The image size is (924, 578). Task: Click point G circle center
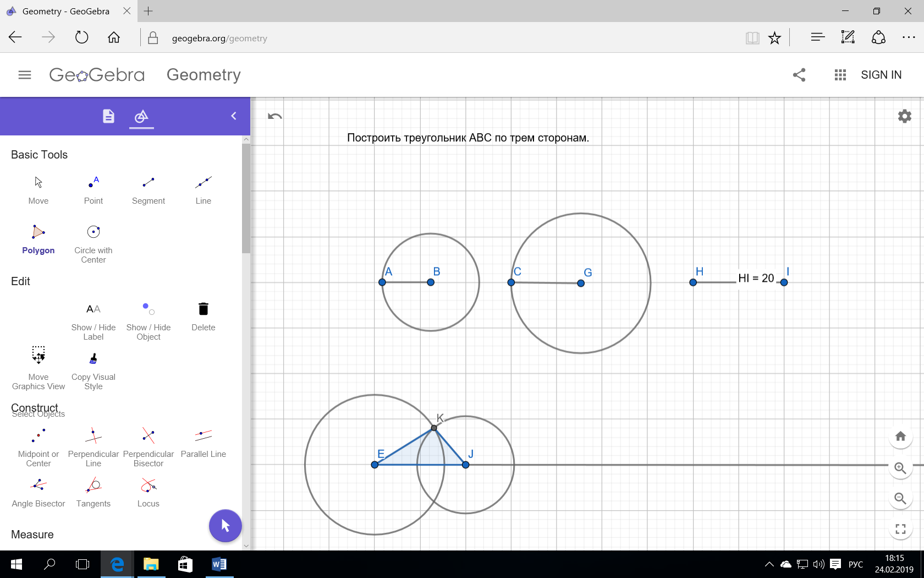pos(581,283)
